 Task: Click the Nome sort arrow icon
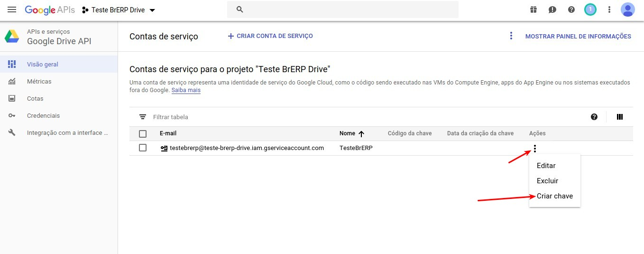pos(361,134)
